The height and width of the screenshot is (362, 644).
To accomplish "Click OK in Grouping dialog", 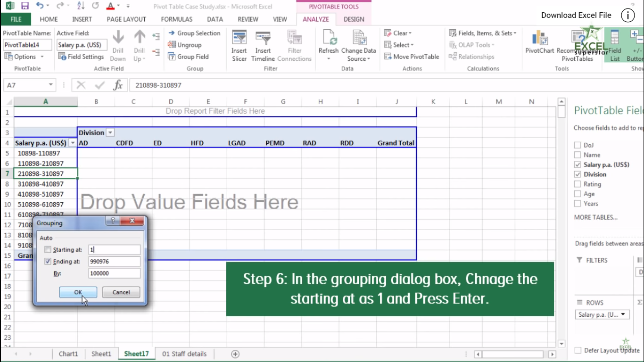I will 78,292.
